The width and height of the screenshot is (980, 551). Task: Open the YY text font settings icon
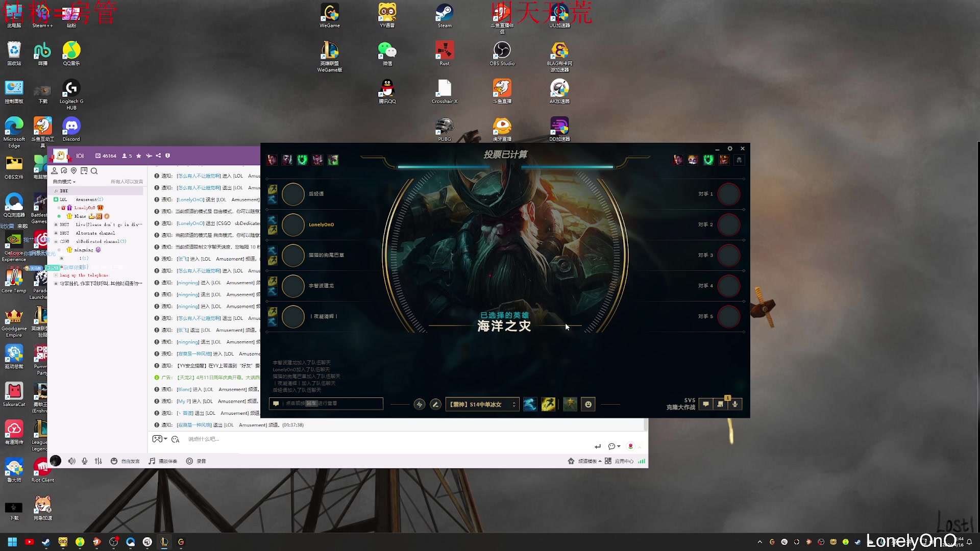176,439
